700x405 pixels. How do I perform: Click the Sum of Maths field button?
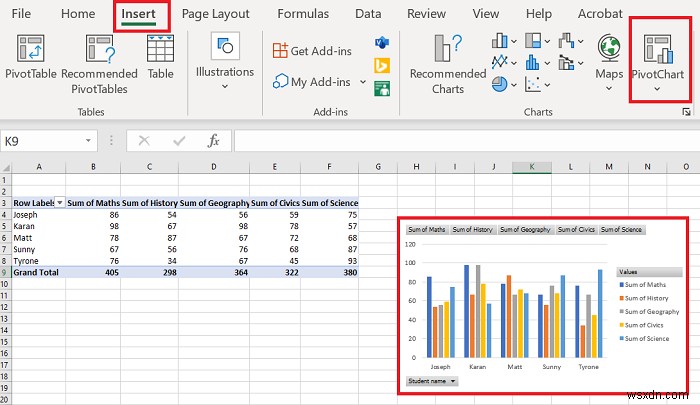tap(427, 230)
